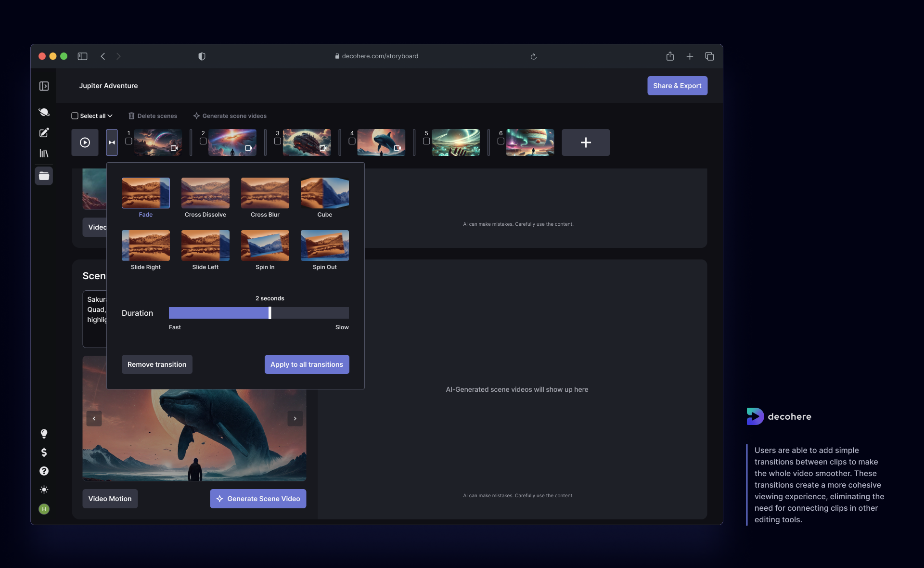Image resolution: width=924 pixels, height=568 pixels.
Task: Toggle the sun brightness theme icon
Action: 44,490
